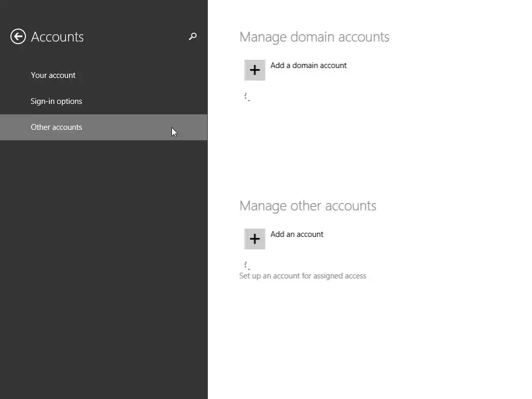Open search with the magnifier icon
This screenshot has height=399, width=532.
click(x=193, y=36)
